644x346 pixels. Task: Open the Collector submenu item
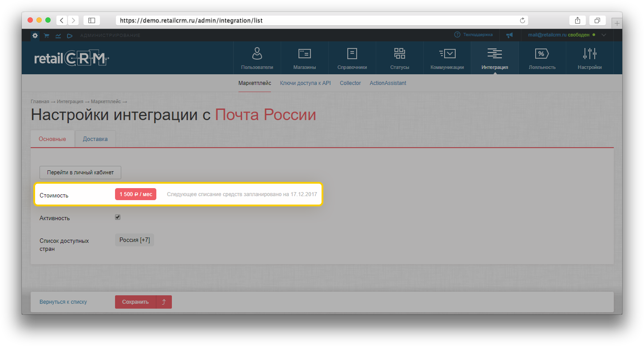coord(350,83)
